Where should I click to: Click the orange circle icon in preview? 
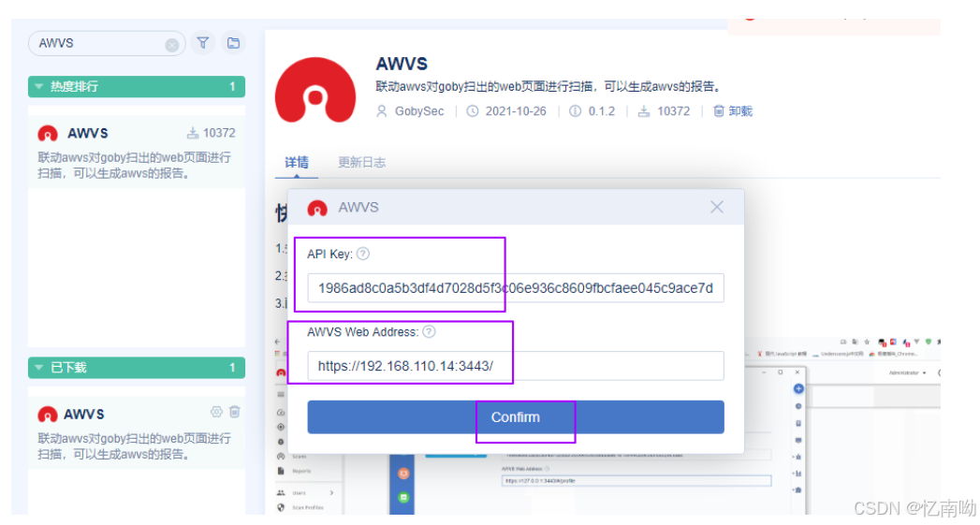(x=403, y=474)
